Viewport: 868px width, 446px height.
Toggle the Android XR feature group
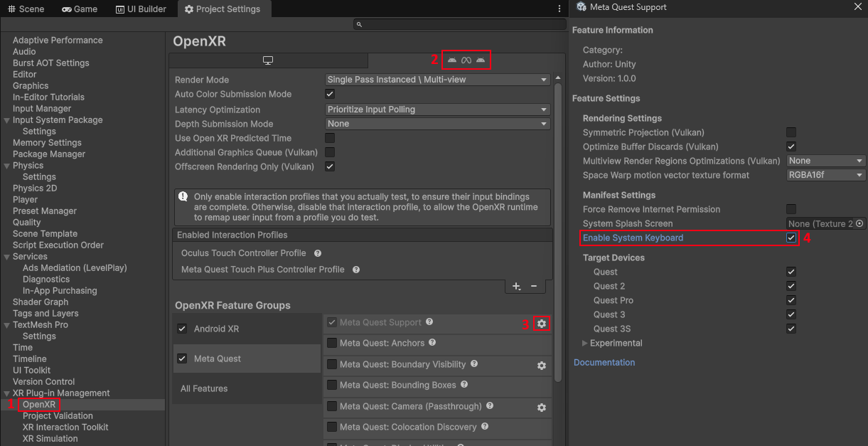tap(182, 329)
